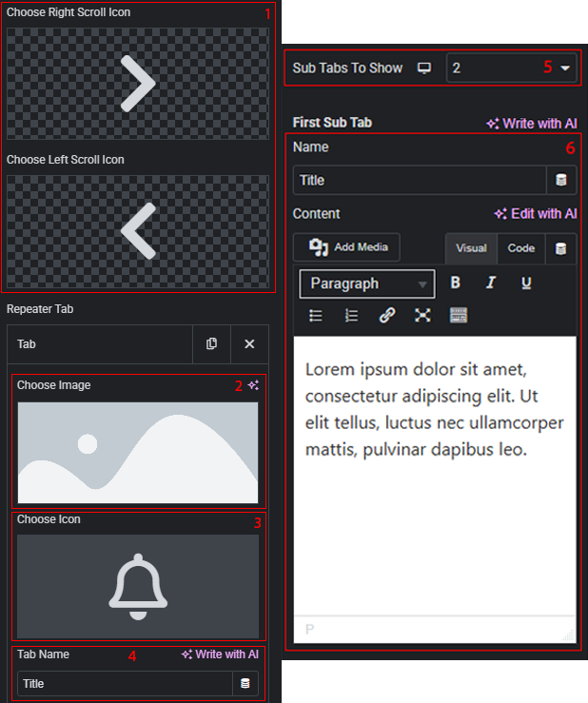This screenshot has width=588, height=703.
Task: Click Edit with AI link for Content
Action: point(536,214)
